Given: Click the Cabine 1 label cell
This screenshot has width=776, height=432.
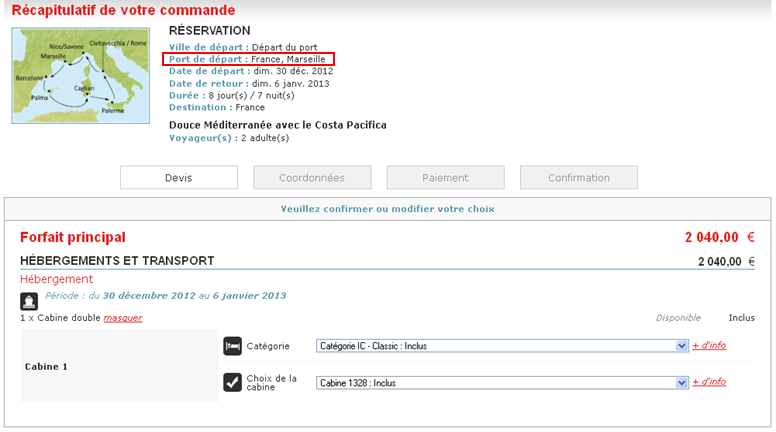Looking at the screenshot, I should pyautogui.click(x=46, y=367).
